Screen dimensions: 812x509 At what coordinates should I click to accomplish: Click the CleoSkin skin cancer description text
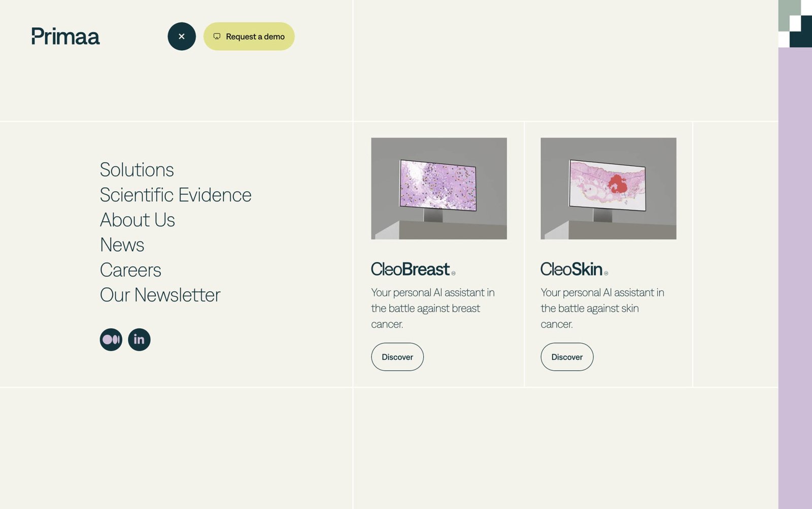(602, 308)
